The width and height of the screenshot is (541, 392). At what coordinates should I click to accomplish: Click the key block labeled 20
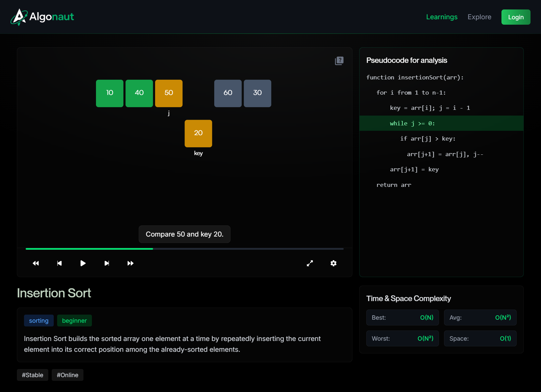(x=198, y=133)
